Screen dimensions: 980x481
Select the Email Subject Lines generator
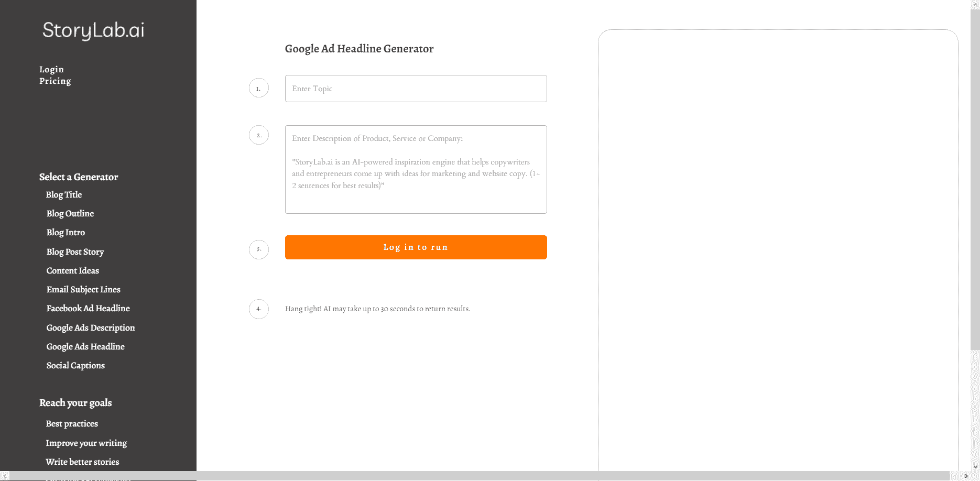click(83, 289)
